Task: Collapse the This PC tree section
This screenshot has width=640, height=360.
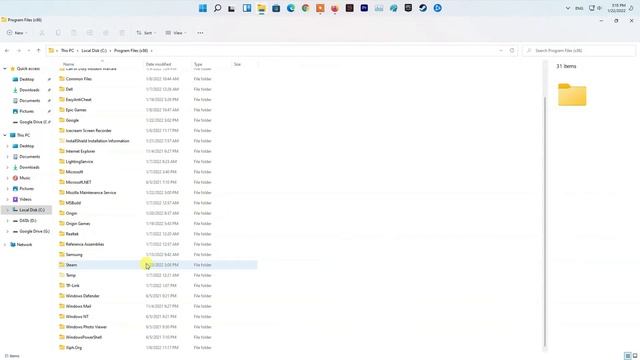Action: (x=5, y=135)
